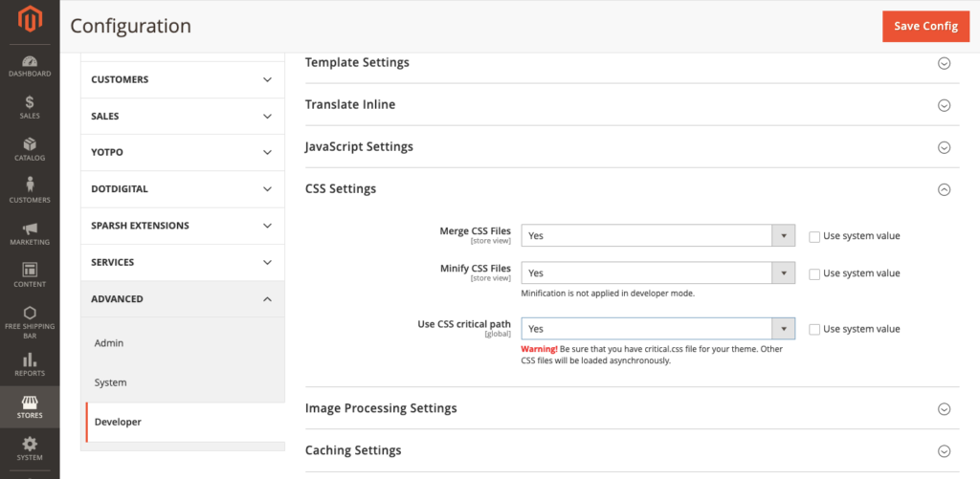Select the Admin configuration tab
This screenshot has height=479, width=980.
[x=185, y=343]
